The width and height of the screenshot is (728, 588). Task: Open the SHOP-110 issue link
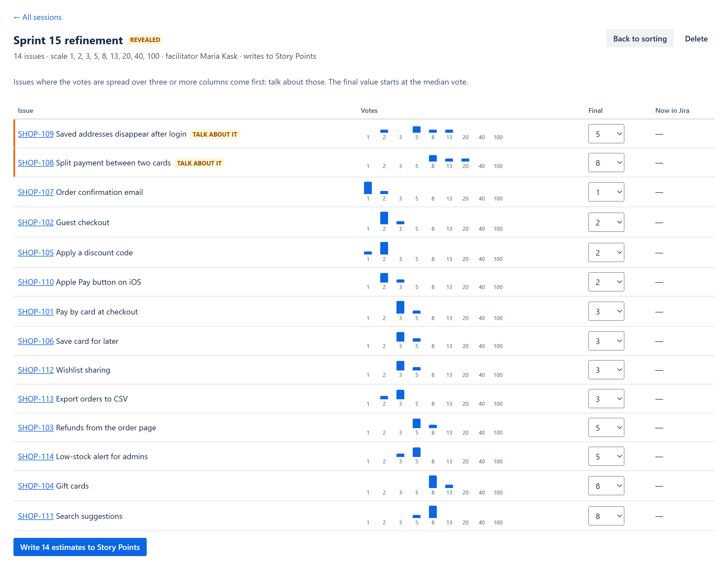(x=36, y=282)
